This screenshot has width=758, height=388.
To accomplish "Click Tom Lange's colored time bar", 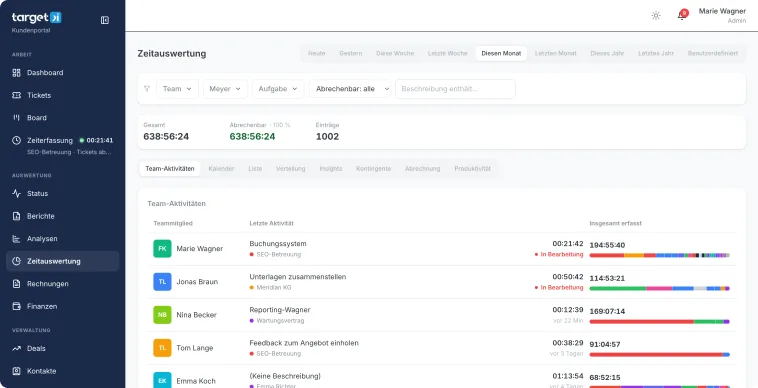I will point(659,355).
